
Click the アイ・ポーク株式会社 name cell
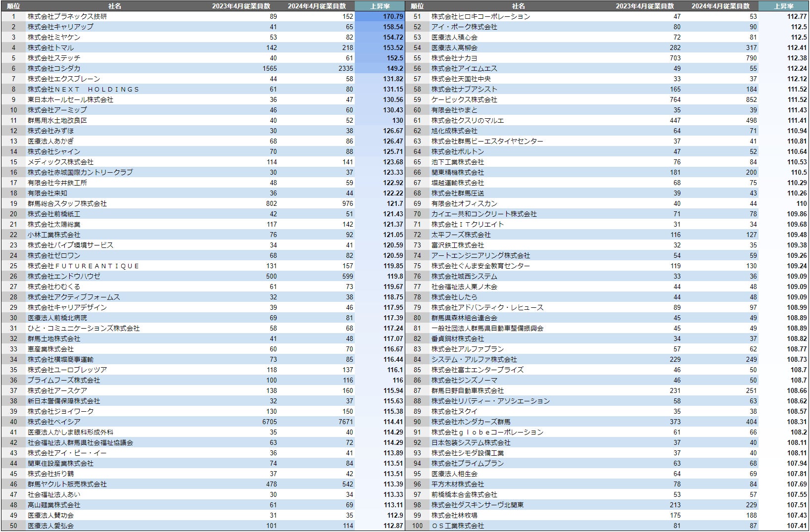(464, 27)
